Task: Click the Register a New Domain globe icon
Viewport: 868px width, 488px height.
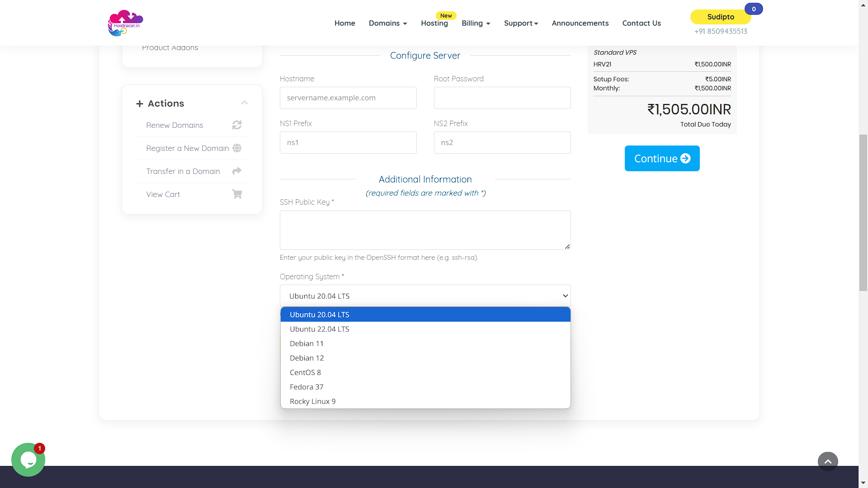Action: click(x=237, y=148)
